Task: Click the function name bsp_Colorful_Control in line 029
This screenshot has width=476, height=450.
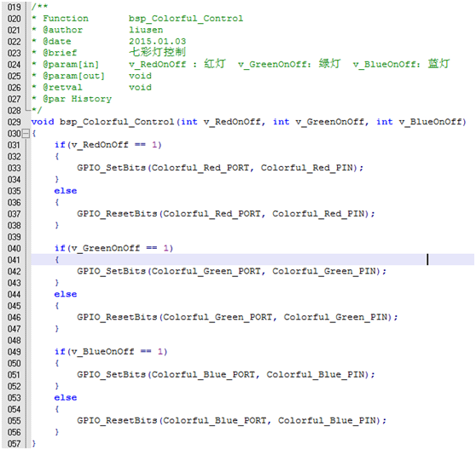Action: coord(117,122)
